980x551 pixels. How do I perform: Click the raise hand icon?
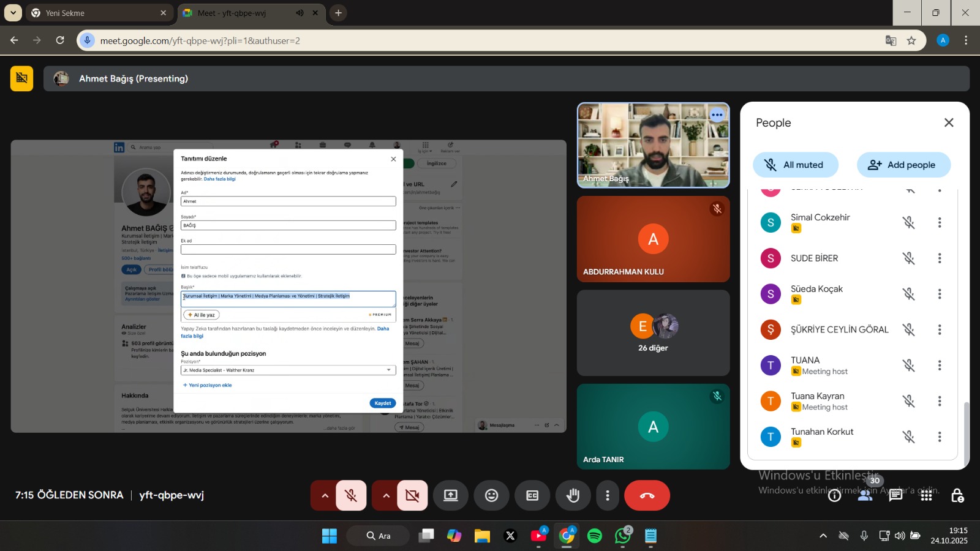click(x=573, y=496)
